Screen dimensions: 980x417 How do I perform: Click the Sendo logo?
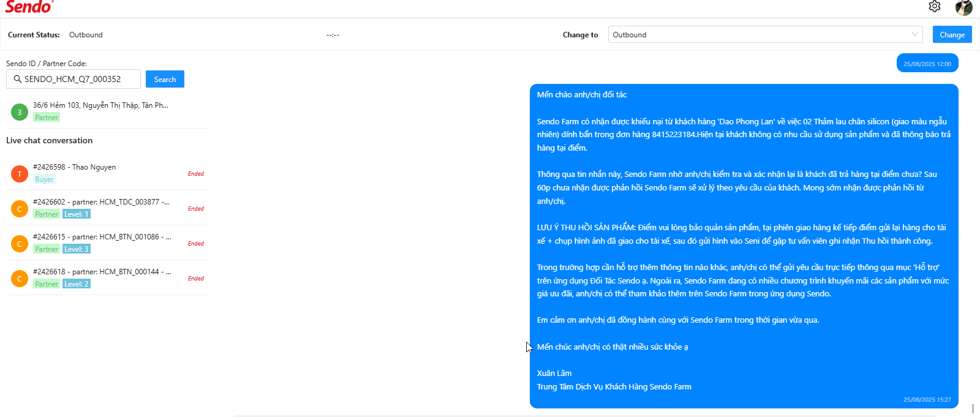[x=29, y=7]
